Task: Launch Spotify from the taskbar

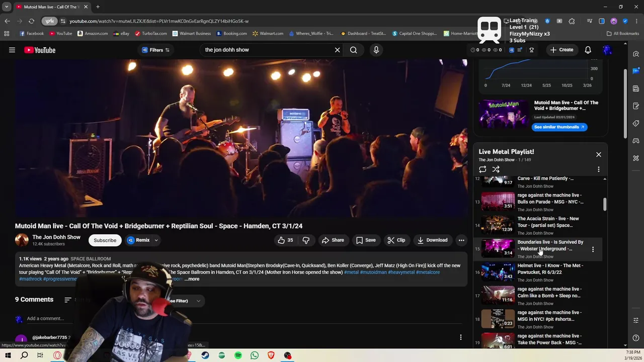Action: (238, 355)
